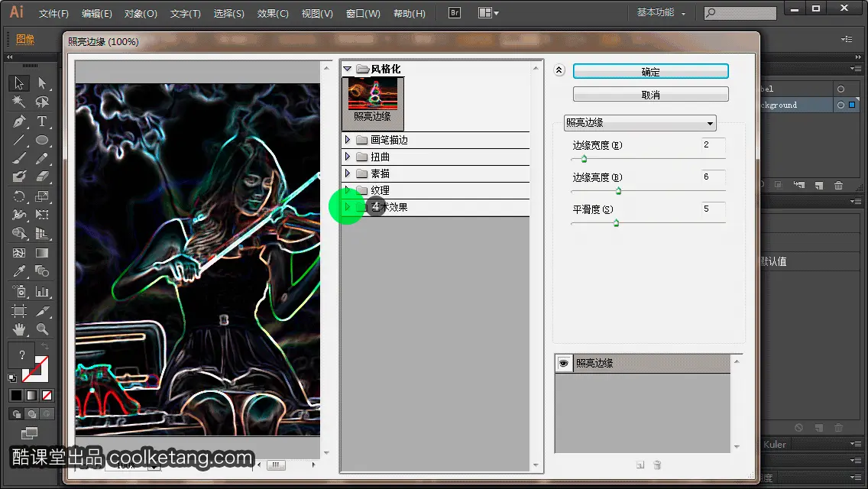Select the Hand tool
868x489 pixels.
click(x=19, y=329)
